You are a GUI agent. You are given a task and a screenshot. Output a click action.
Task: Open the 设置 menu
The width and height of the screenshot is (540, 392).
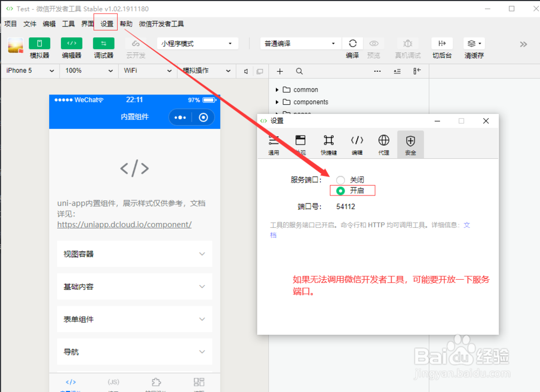pyautogui.click(x=107, y=24)
